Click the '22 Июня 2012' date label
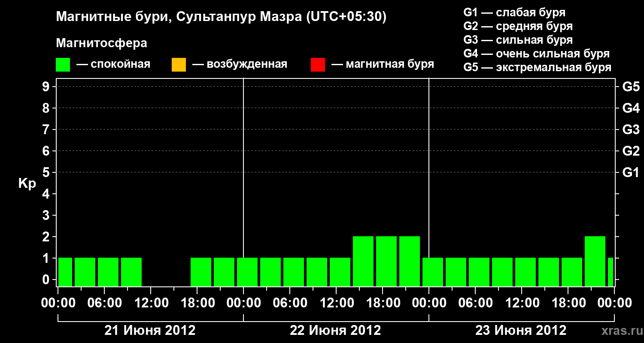644x343 pixels. pyautogui.click(x=336, y=331)
